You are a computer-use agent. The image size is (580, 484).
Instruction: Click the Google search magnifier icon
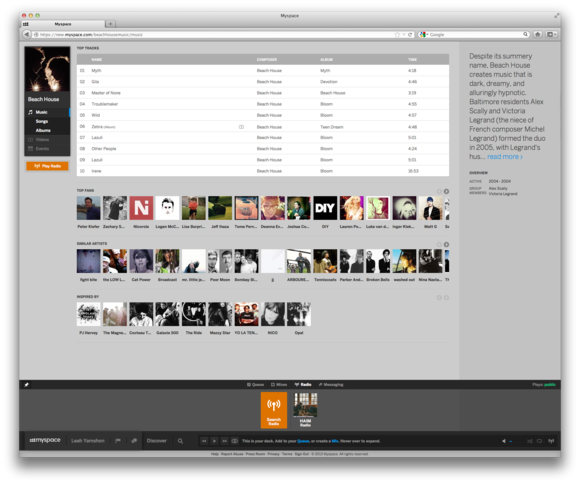525,34
